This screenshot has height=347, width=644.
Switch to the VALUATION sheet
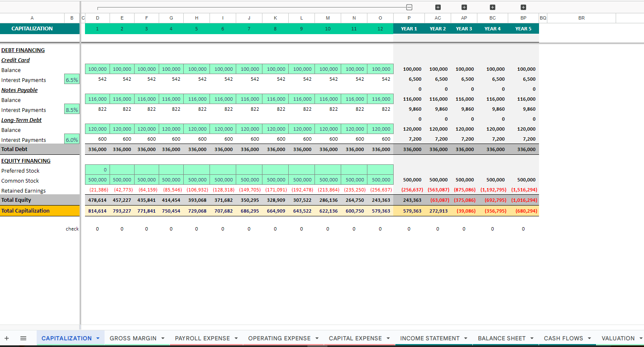coord(618,338)
